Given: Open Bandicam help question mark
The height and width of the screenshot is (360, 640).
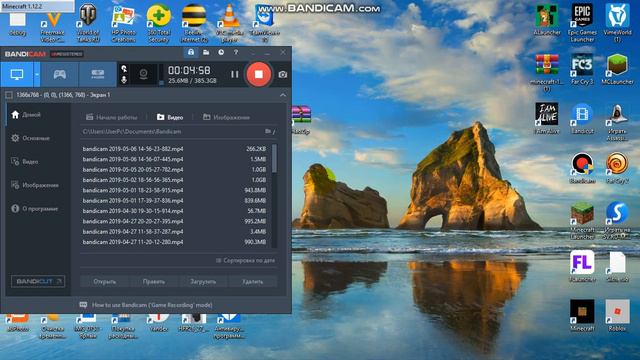Looking at the screenshot, I should [236, 52].
